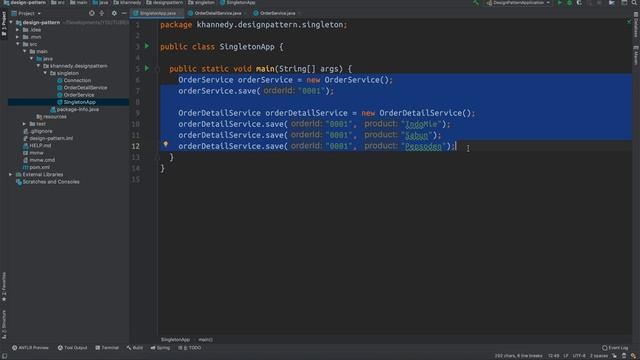The height and width of the screenshot is (360, 640).
Task: Click the tool windows quick-access icon at bottom left
Action: 4,356
